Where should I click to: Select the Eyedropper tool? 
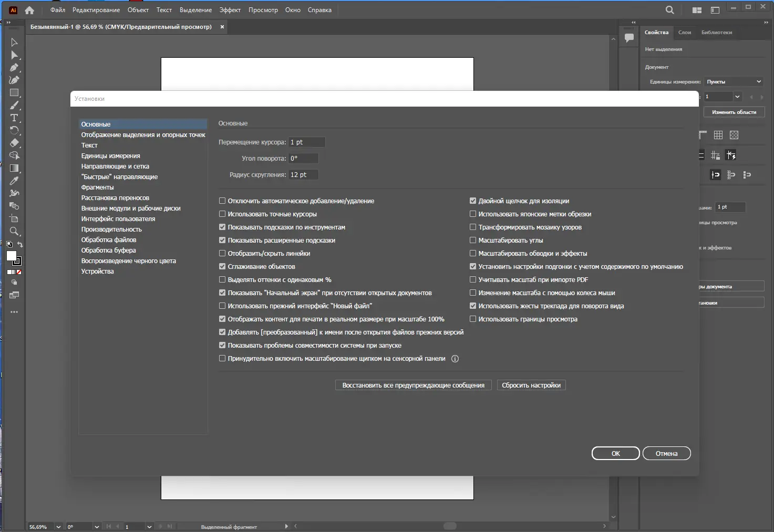[x=14, y=181]
